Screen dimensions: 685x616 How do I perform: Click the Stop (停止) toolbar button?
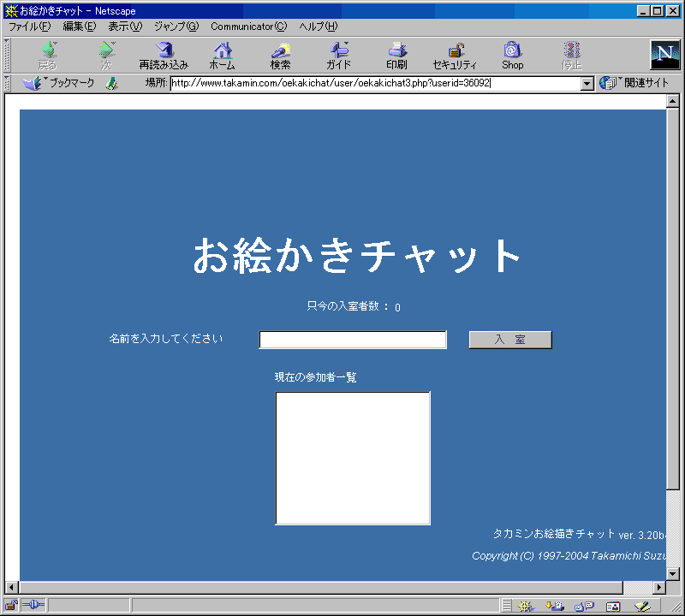(571, 56)
